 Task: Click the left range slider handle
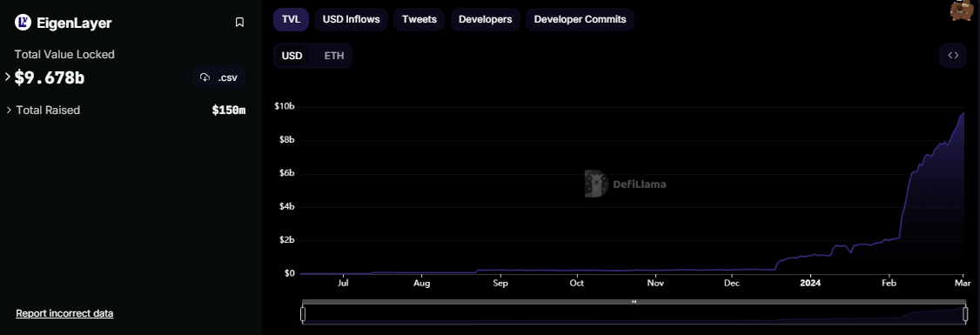303,314
